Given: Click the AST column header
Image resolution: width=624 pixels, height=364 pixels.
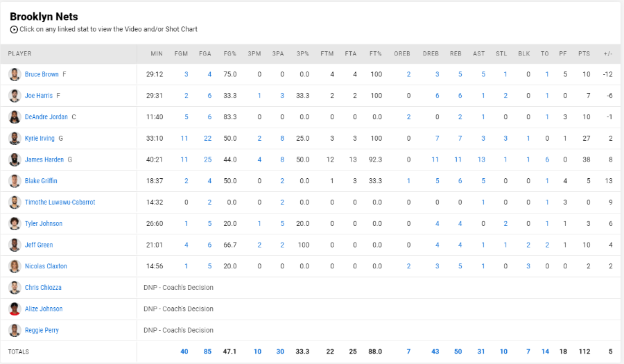Looking at the screenshot, I should (478, 53).
